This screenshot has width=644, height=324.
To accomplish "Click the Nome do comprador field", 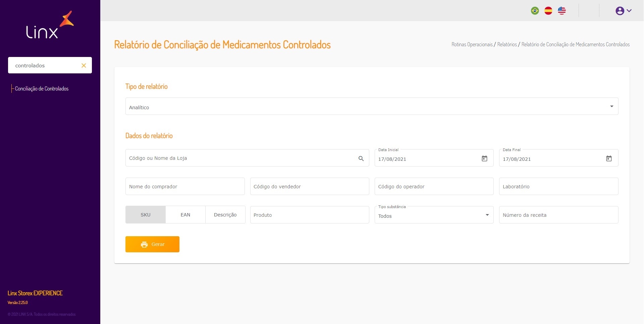I will pyautogui.click(x=185, y=187).
